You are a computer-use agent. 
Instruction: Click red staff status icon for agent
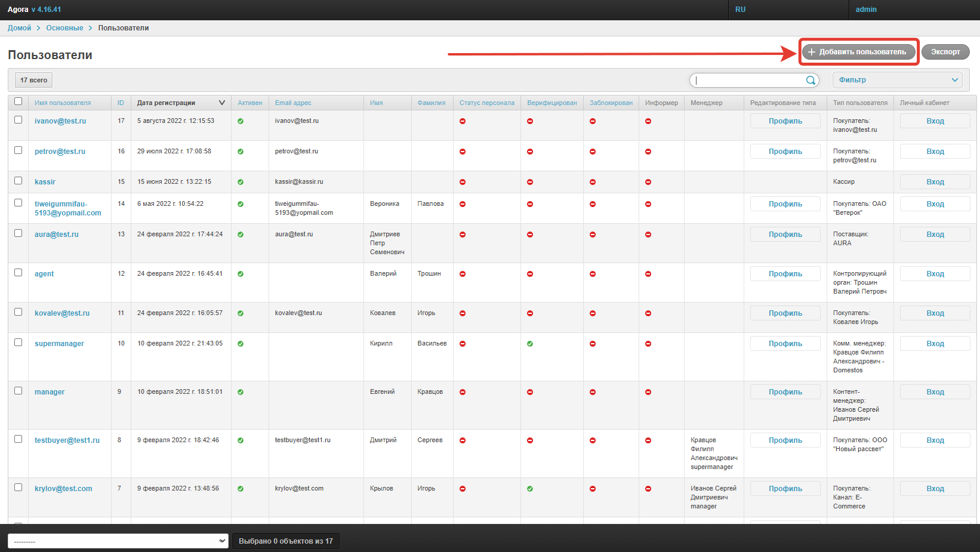(x=463, y=274)
